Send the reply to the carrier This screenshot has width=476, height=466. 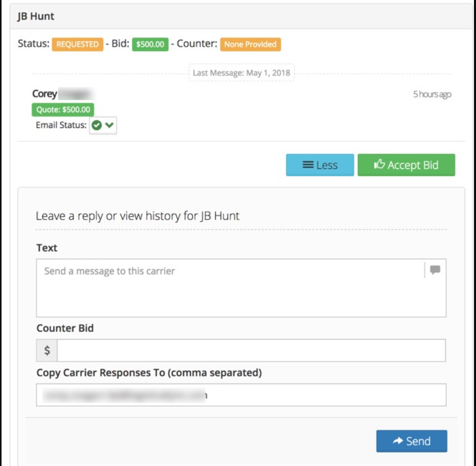tap(412, 441)
